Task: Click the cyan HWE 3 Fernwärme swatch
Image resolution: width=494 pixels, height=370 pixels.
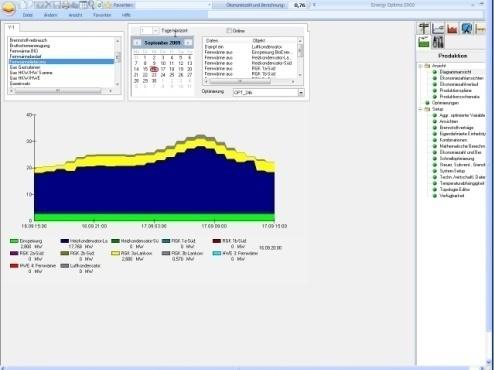Action: 217,253
